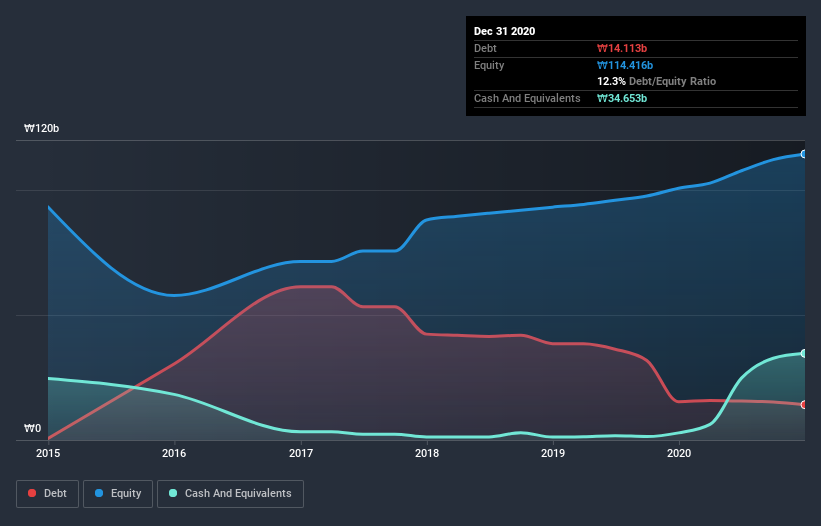Click the Debt endpoint marker at Dec 2020
Image resolution: width=821 pixels, height=526 pixels.
tap(804, 405)
